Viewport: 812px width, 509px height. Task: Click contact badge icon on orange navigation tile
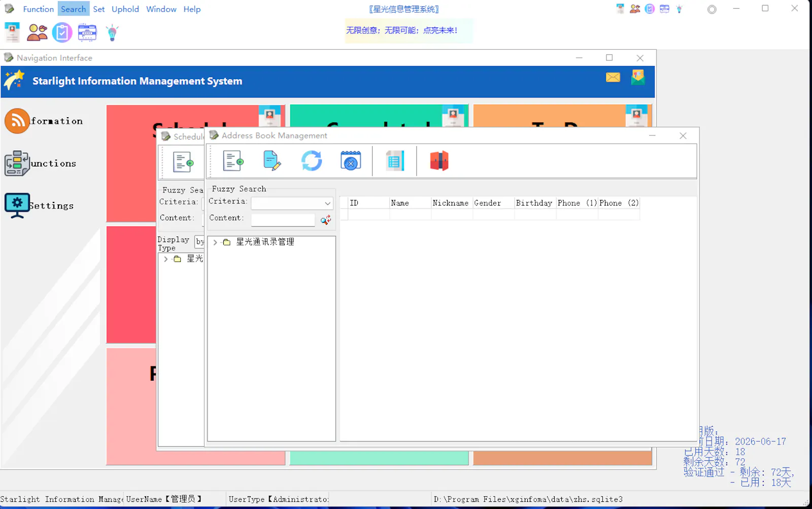[x=636, y=116]
